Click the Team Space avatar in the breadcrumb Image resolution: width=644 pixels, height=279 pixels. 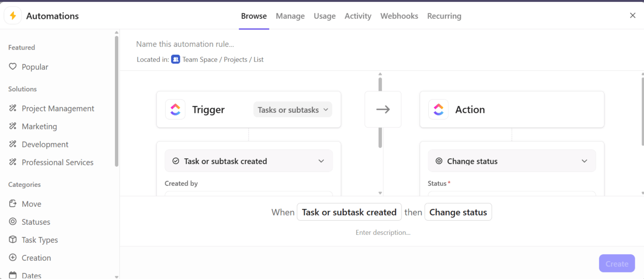(175, 59)
